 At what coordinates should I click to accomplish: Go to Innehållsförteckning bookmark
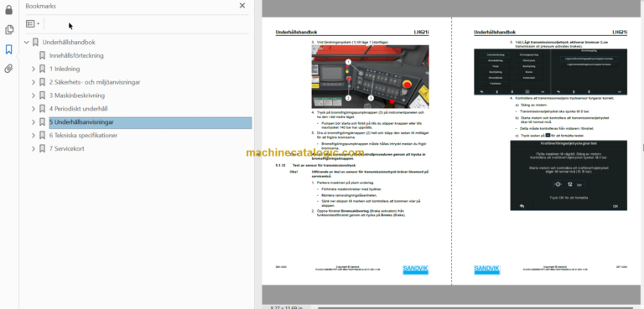[76, 55]
